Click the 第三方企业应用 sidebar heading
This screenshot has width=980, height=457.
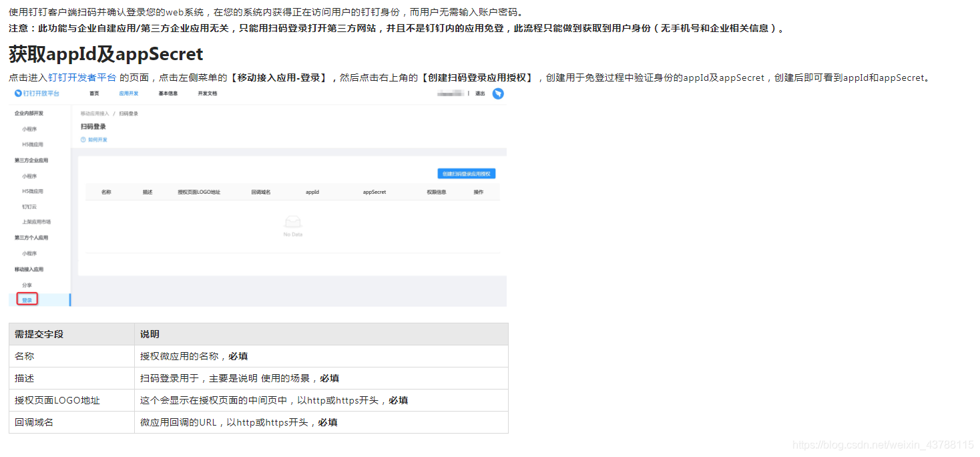31,160
